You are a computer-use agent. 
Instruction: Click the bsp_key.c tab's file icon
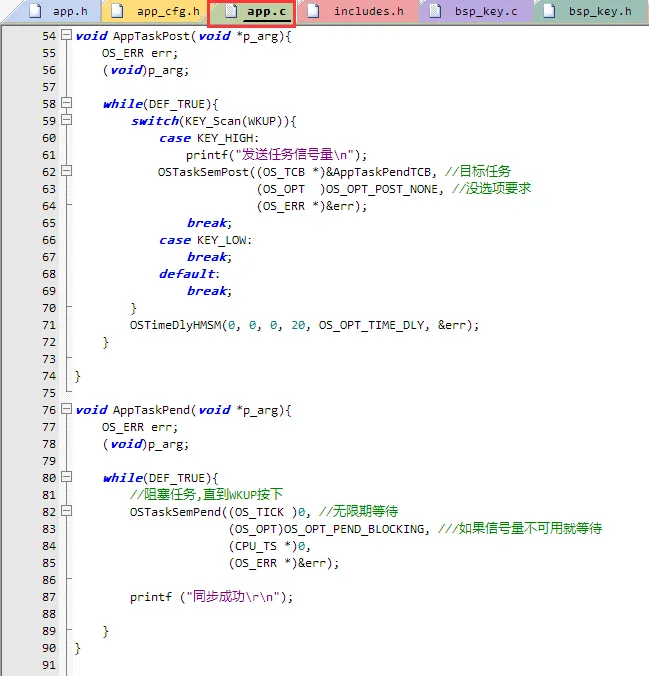tap(436, 12)
